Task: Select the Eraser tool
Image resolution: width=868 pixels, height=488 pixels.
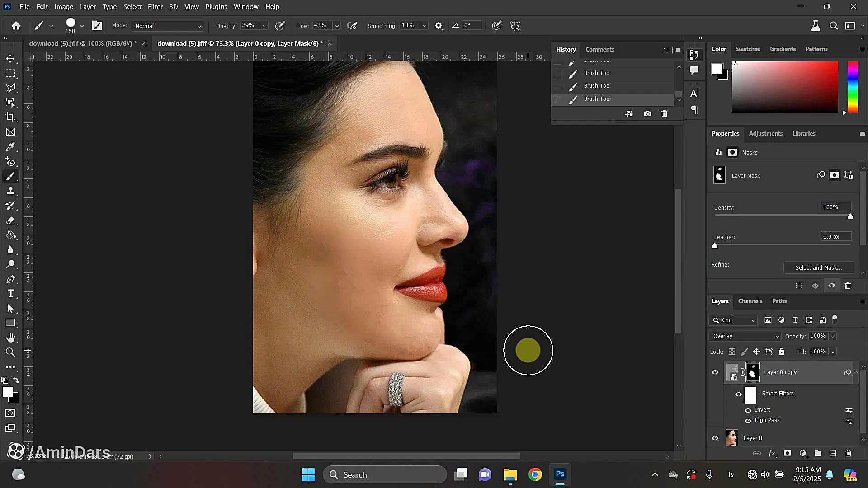Action: click(10, 221)
